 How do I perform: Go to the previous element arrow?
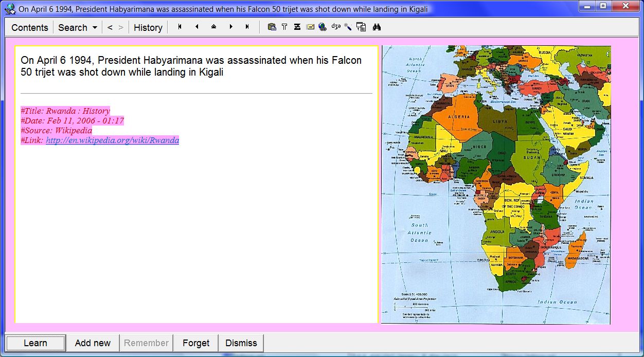196,27
